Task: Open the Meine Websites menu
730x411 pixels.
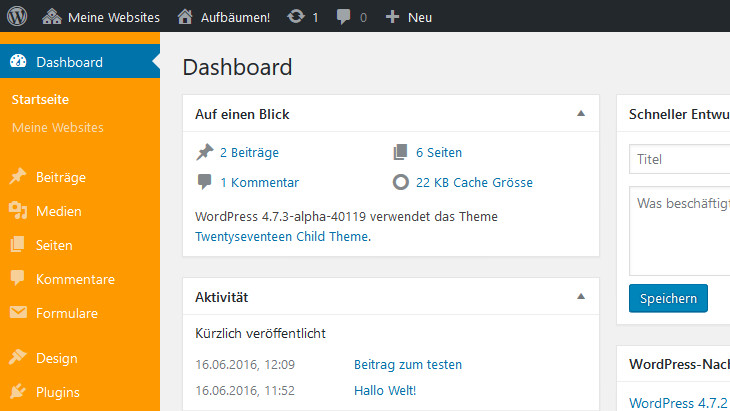Action: [x=100, y=17]
